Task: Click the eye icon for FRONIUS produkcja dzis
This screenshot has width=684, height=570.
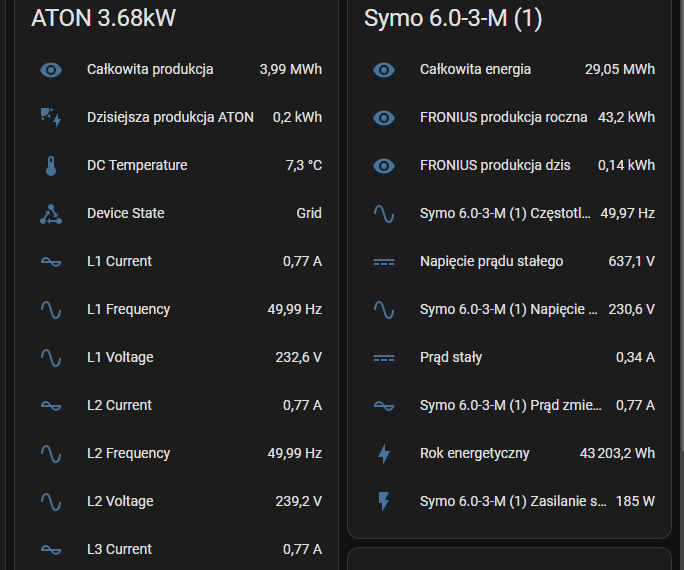Action: (384, 166)
